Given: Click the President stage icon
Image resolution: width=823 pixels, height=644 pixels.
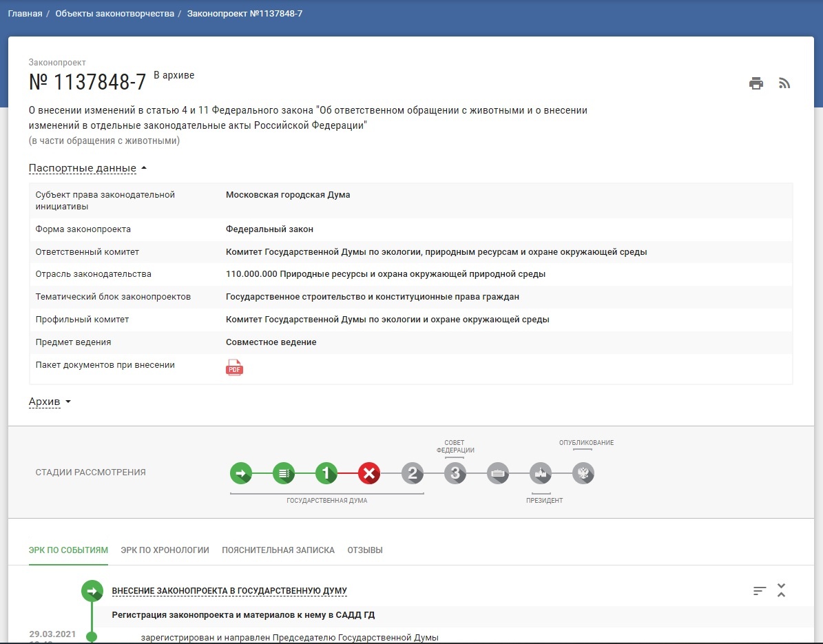Looking at the screenshot, I should pos(541,473).
